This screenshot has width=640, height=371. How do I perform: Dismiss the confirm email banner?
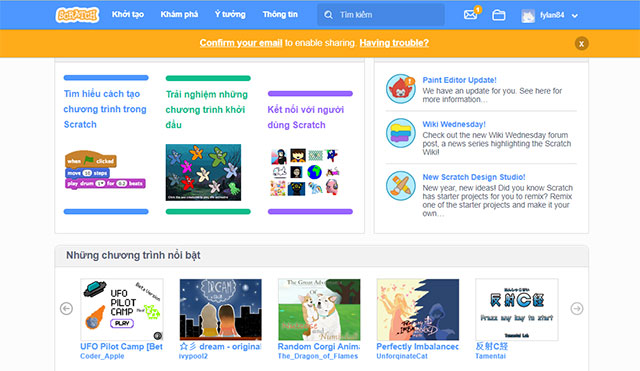pyautogui.click(x=582, y=44)
